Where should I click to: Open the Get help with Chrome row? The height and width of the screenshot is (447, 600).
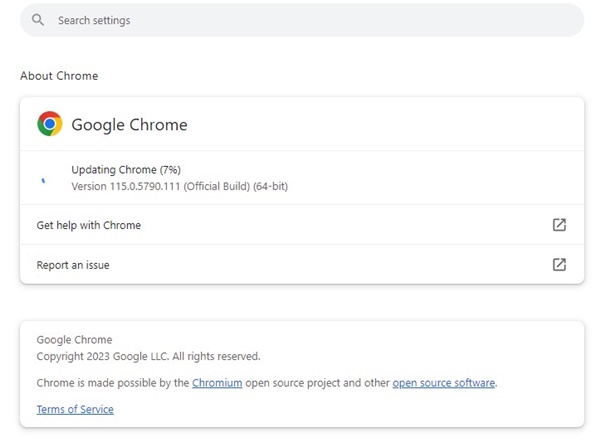(x=89, y=225)
